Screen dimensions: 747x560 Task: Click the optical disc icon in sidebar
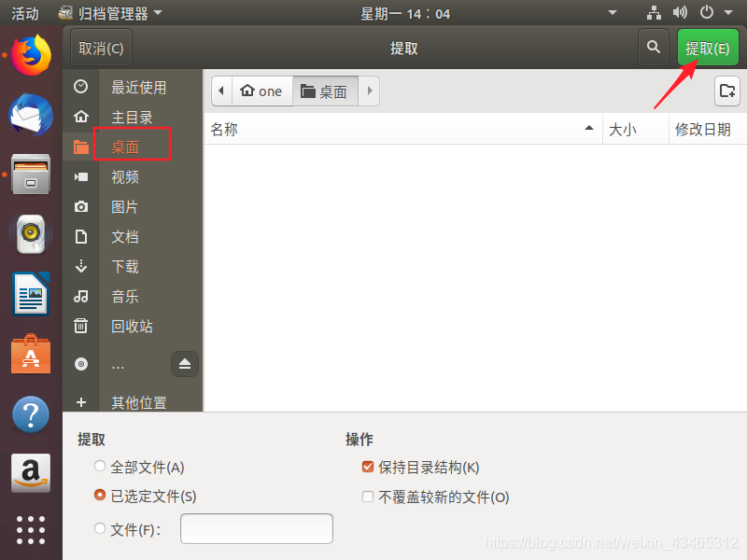[81, 364]
